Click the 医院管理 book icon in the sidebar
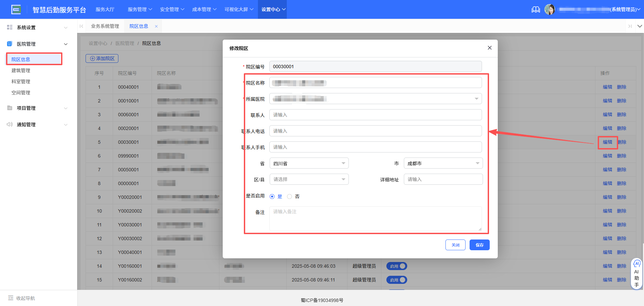The image size is (644, 306). [x=9, y=44]
